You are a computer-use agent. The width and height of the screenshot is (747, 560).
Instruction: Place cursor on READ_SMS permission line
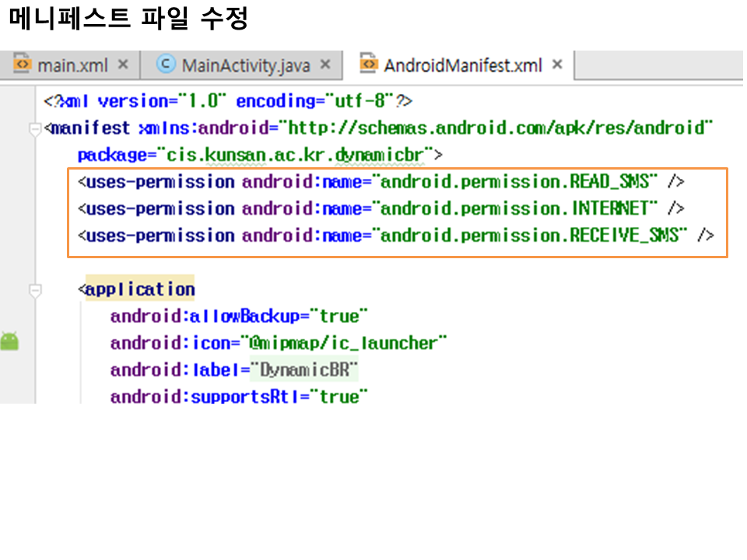381,182
